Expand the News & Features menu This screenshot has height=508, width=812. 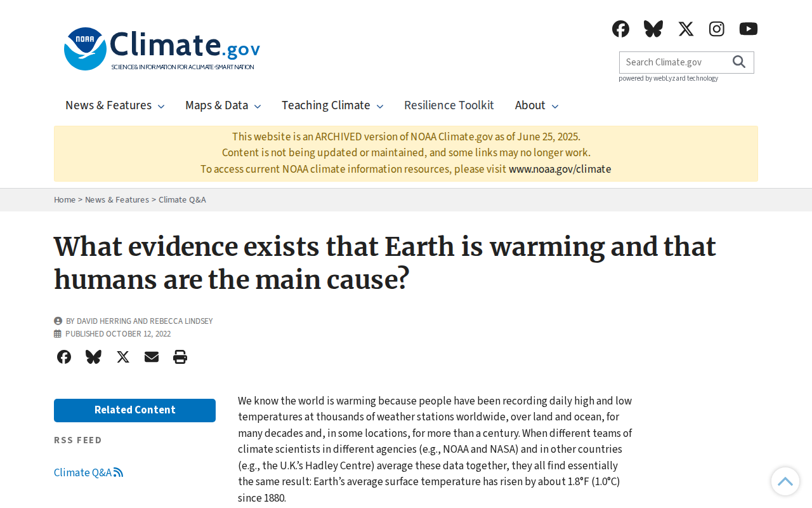(x=115, y=105)
